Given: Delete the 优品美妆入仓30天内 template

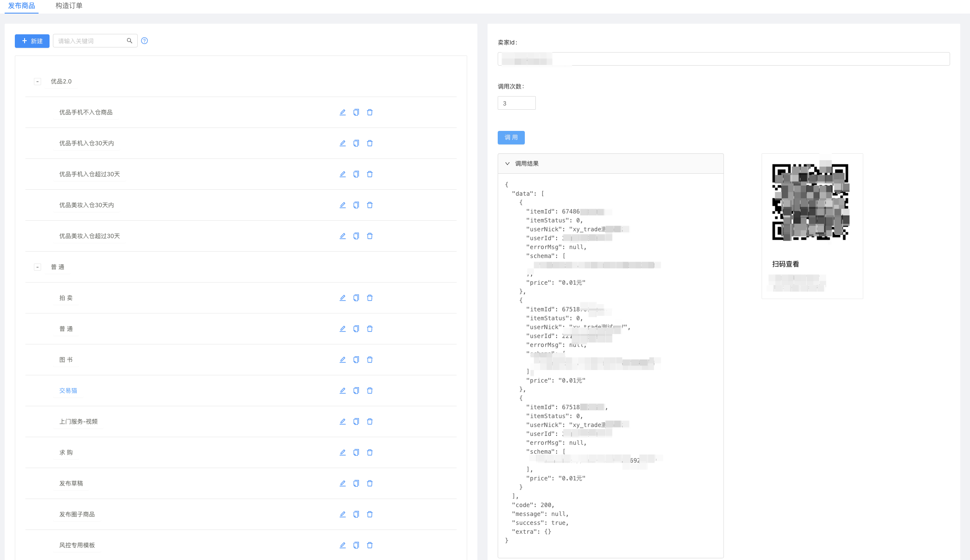Looking at the screenshot, I should (x=370, y=205).
